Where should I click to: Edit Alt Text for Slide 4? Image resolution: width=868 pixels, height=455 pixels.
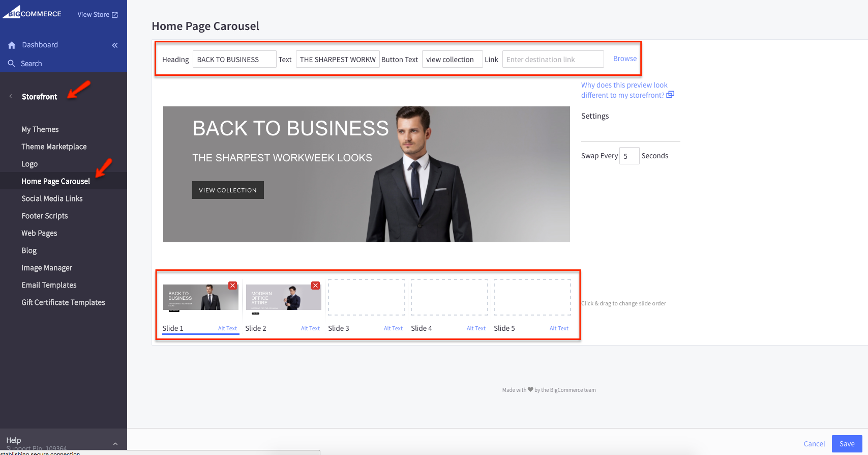pos(476,328)
